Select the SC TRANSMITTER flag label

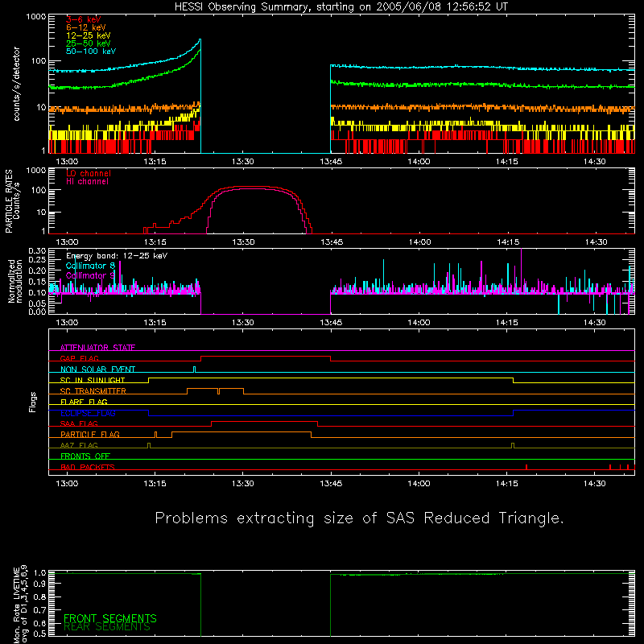click(x=93, y=391)
